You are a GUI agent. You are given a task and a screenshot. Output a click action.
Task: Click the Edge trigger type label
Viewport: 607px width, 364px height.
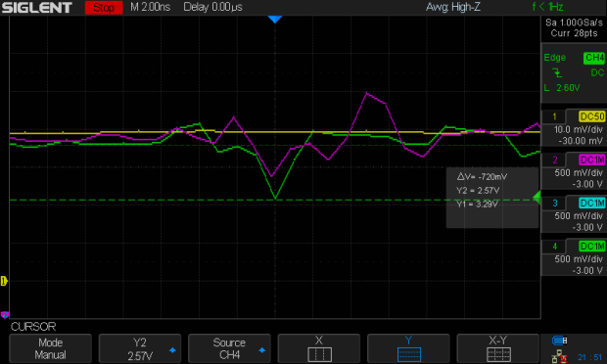(554, 58)
